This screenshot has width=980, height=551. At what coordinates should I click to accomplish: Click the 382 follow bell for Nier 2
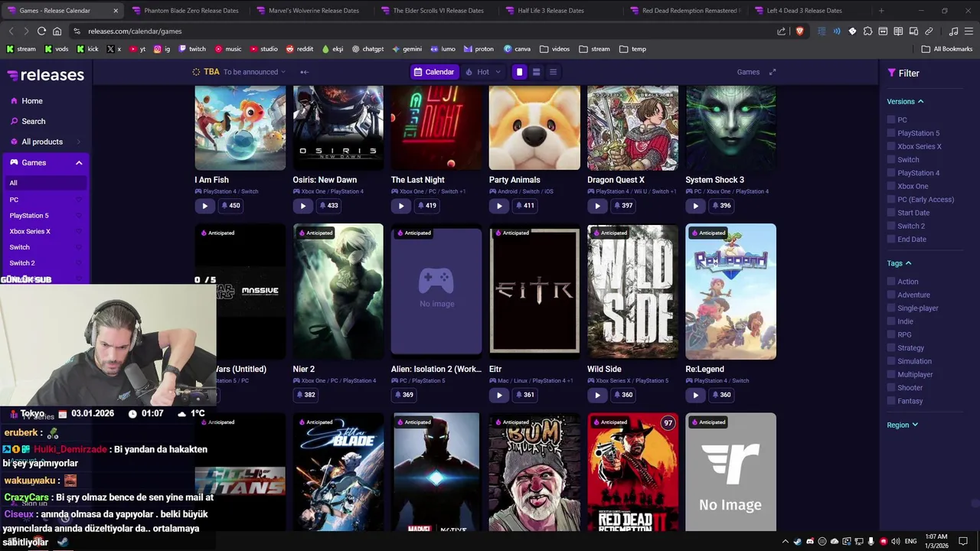(x=305, y=395)
